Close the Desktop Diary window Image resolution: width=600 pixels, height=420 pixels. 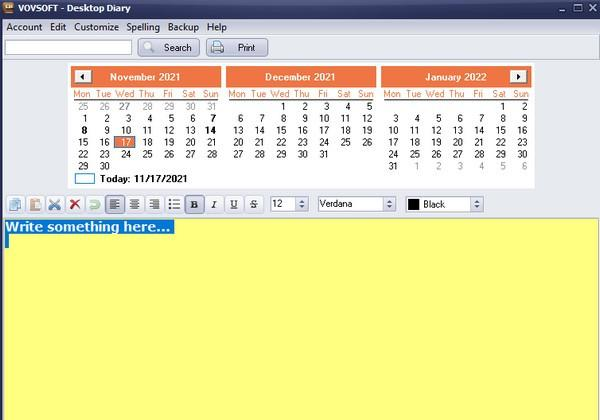pos(593,8)
